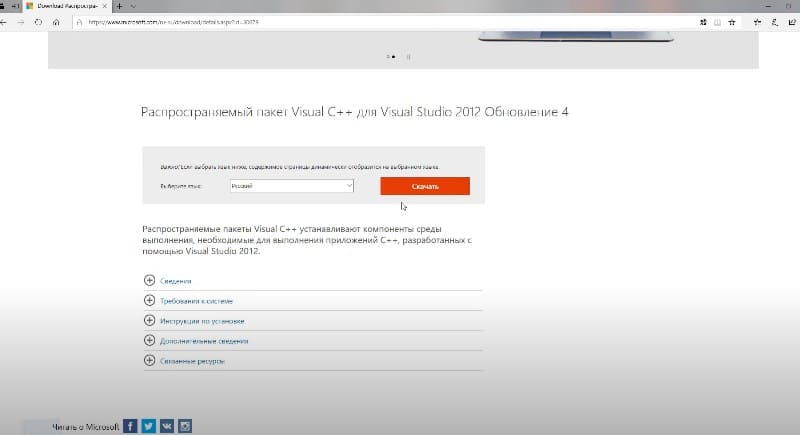Click the add notes pen icon
Screen dimensions: 800x435
pos(774,22)
